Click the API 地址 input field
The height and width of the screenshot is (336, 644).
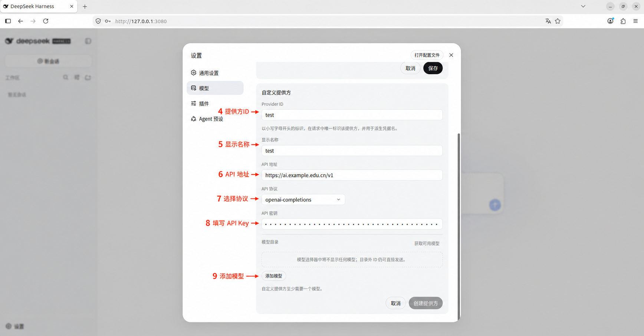[352, 175]
